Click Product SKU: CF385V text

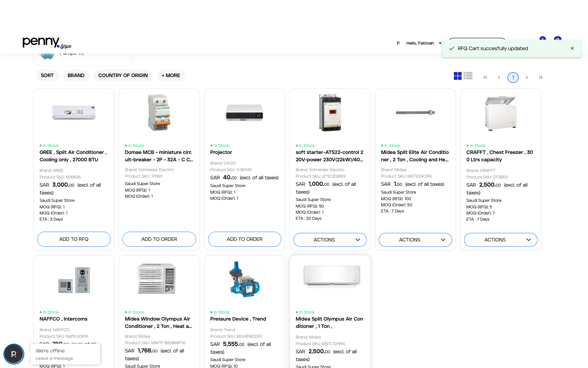point(487,177)
